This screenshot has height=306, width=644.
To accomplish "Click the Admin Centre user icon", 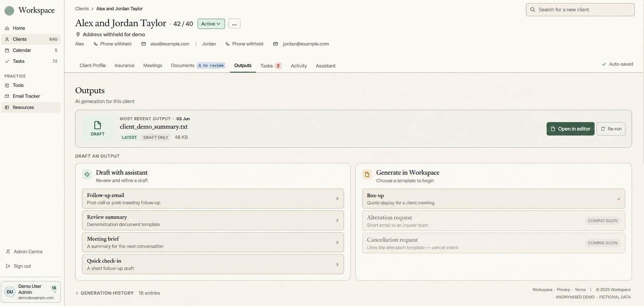I will coord(8,252).
